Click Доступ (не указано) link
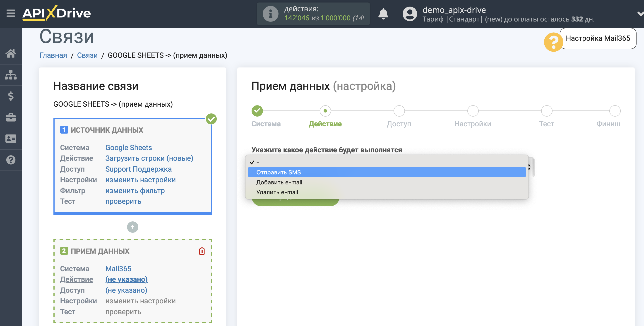The height and width of the screenshot is (326, 644). point(126,290)
